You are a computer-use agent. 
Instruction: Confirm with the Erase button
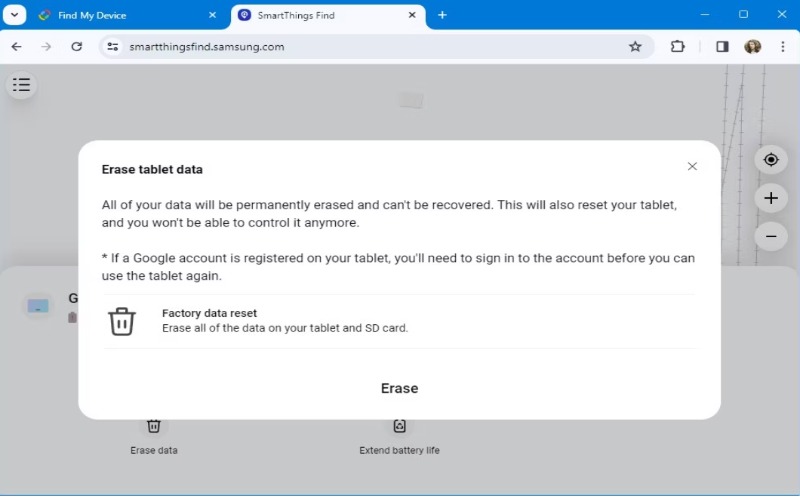(x=399, y=388)
